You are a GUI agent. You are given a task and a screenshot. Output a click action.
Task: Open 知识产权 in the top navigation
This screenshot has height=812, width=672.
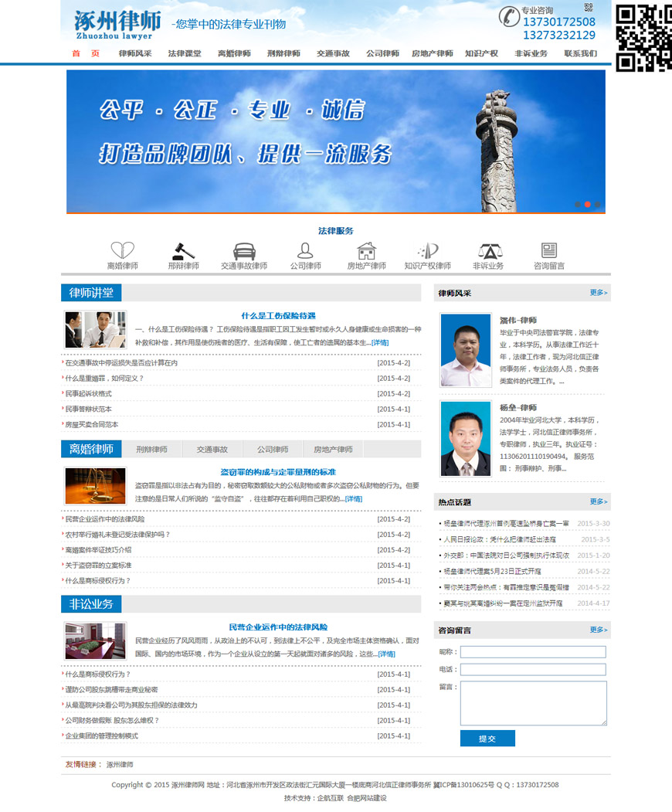(x=481, y=53)
